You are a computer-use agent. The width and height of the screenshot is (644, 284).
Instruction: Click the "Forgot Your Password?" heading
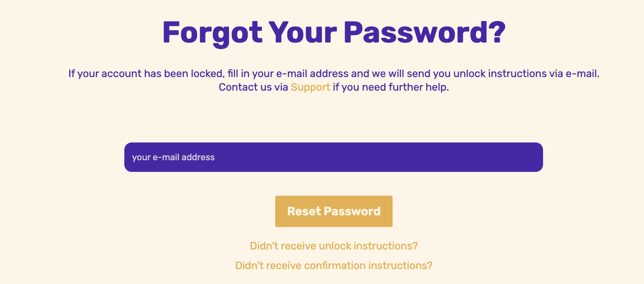pos(334,33)
